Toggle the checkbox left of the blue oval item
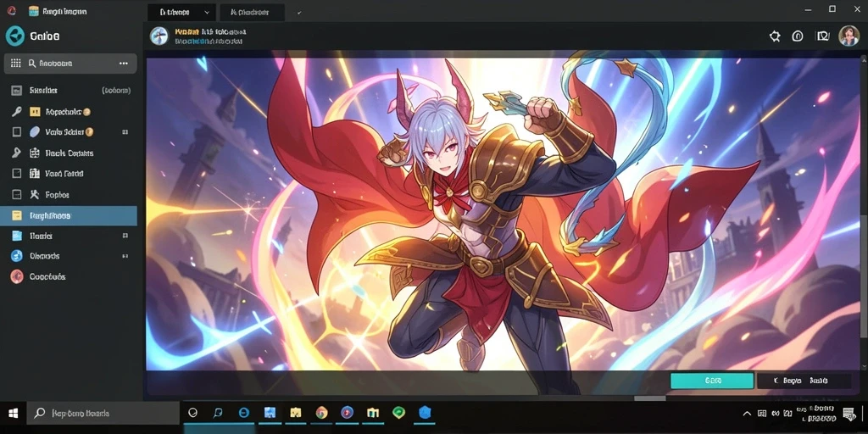The image size is (868, 434). tap(17, 131)
